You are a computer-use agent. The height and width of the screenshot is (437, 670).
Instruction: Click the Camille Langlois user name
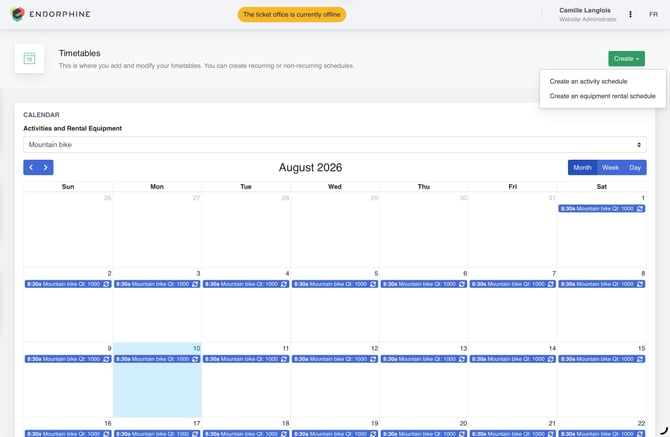585,10
